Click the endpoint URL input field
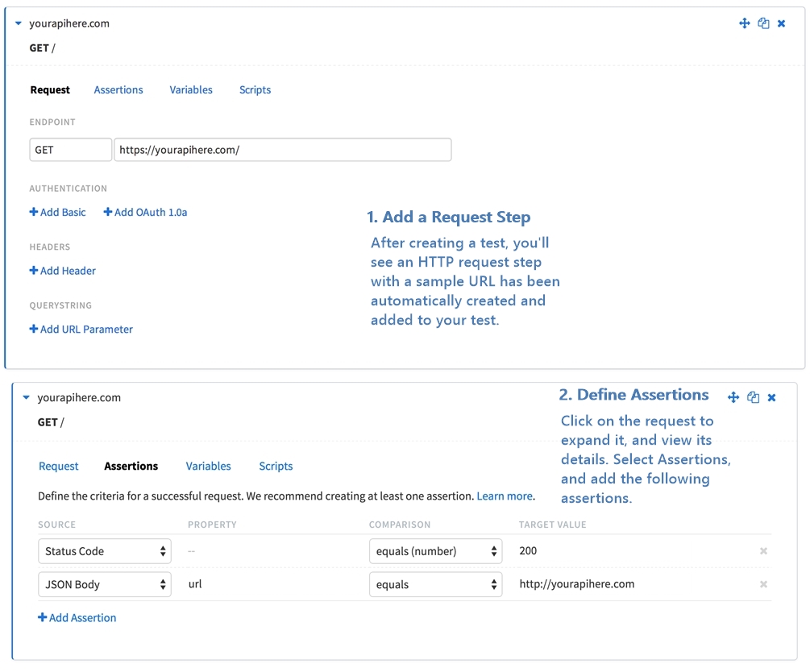This screenshot has height=672, width=810. (282, 150)
